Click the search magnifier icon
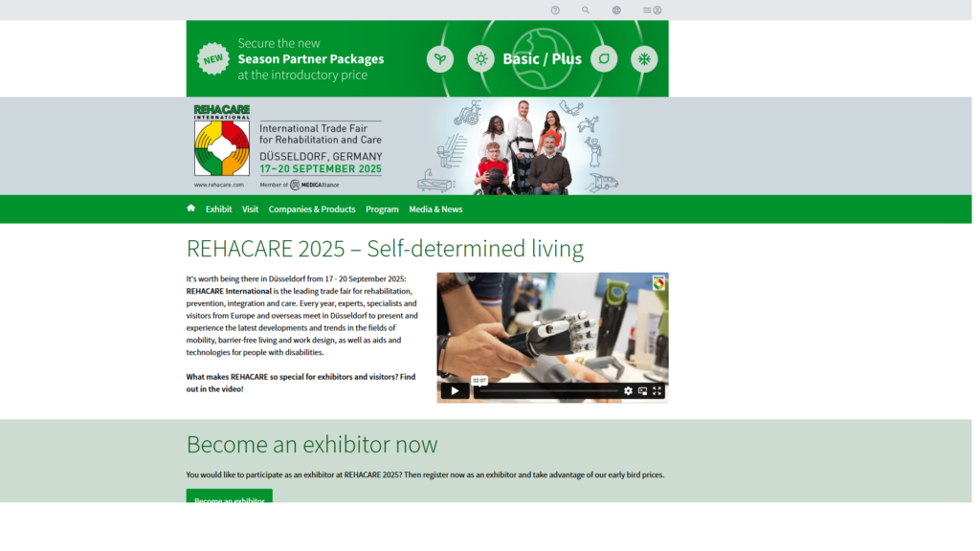This screenshot has width=980, height=551. (586, 10)
